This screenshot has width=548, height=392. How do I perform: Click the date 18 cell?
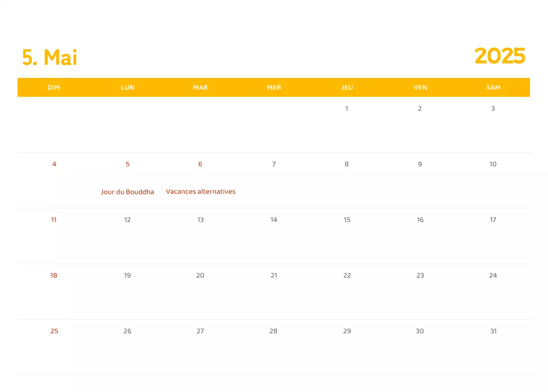[54, 275]
